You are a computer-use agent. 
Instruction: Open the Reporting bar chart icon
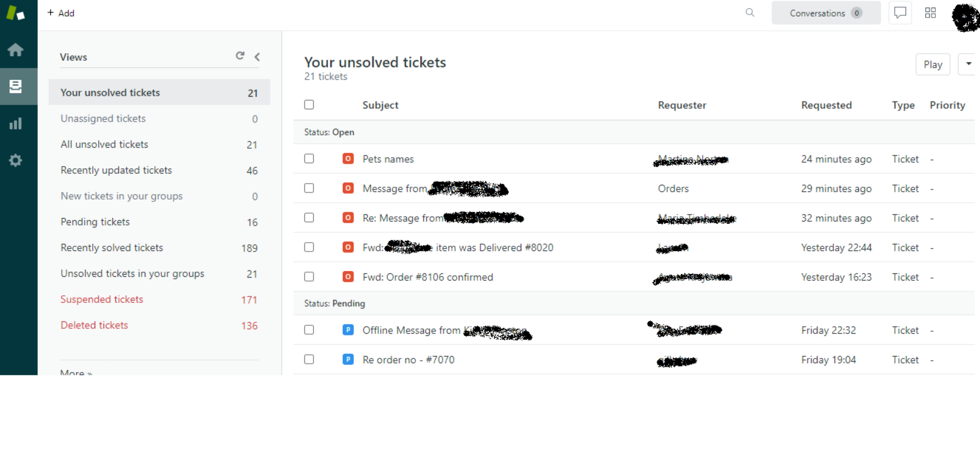coord(16,123)
